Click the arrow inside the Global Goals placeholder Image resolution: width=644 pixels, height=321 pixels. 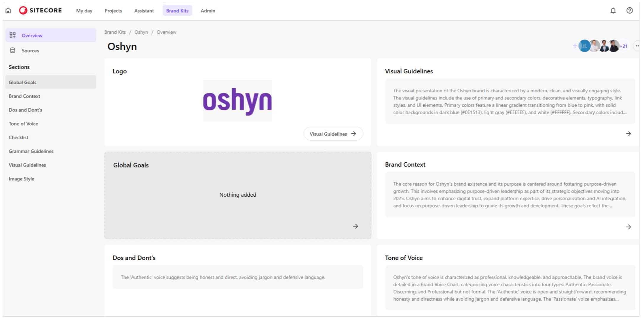pyautogui.click(x=356, y=226)
